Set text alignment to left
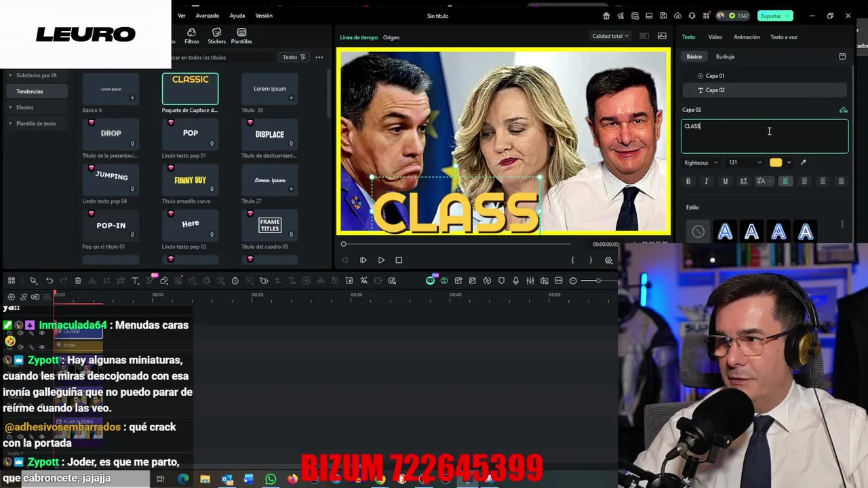Image resolution: width=868 pixels, height=488 pixels. click(786, 181)
